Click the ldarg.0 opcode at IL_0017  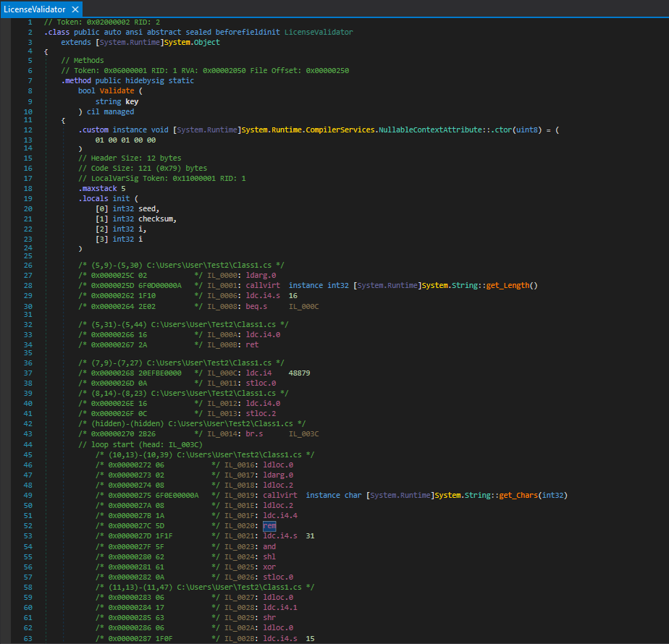pos(278,475)
